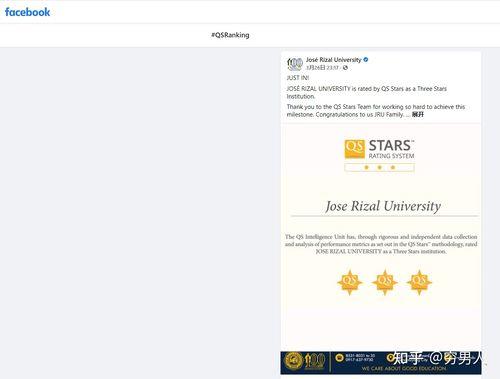Click the QS Stars Rating System logo
The image size is (500, 379).
pyautogui.click(x=379, y=155)
